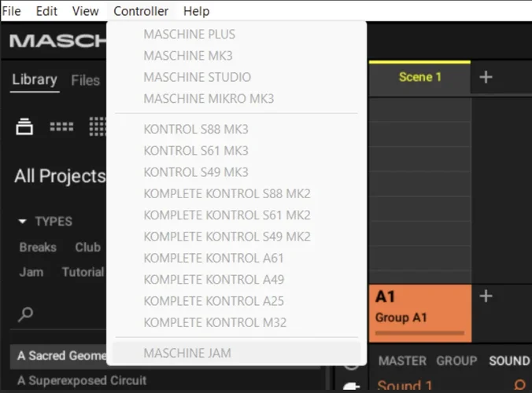The image size is (532, 393).
Task: Click the Projects browser type icon
Action: tap(24, 127)
